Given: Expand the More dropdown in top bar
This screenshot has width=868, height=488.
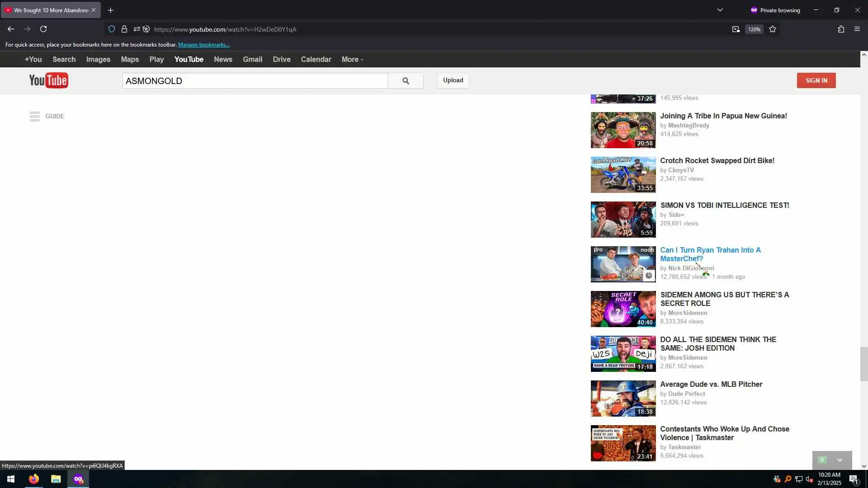Looking at the screenshot, I should [x=352, y=60].
